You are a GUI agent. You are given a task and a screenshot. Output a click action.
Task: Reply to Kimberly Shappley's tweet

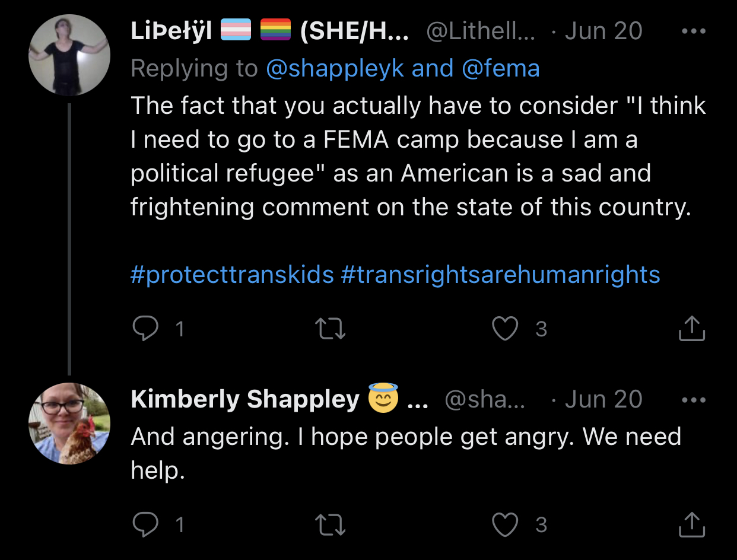click(144, 524)
